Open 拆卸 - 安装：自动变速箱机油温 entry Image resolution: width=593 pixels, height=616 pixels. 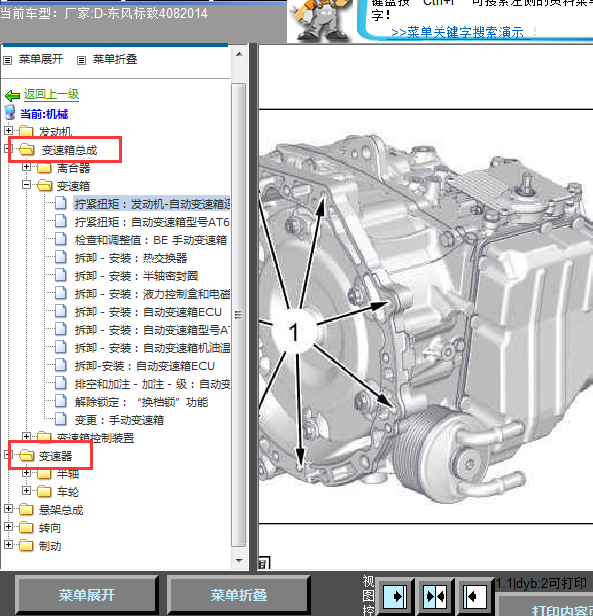(x=152, y=348)
